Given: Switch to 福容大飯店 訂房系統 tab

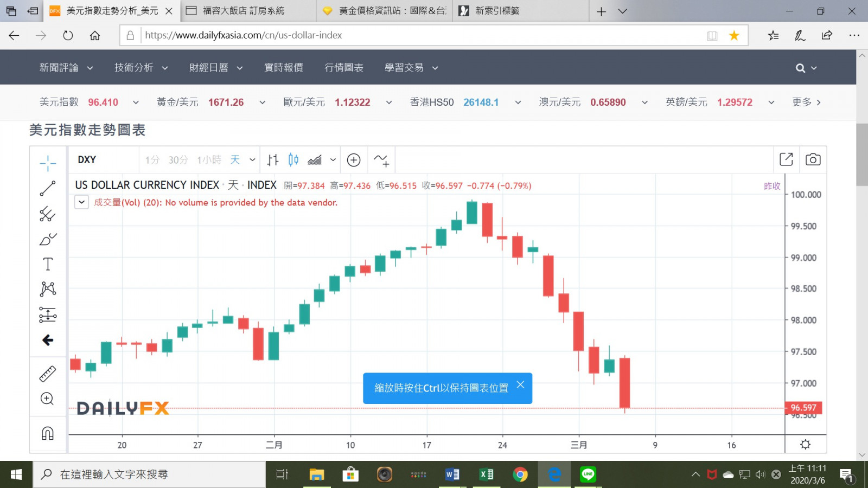Looking at the screenshot, I should (x=248, y=11).
